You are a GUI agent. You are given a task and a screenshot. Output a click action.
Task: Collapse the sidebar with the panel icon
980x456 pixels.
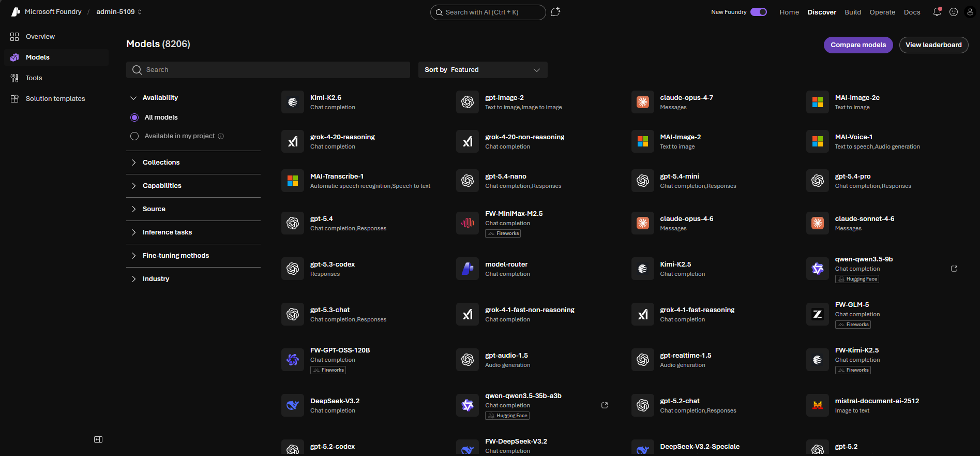[x=98, y=439]
